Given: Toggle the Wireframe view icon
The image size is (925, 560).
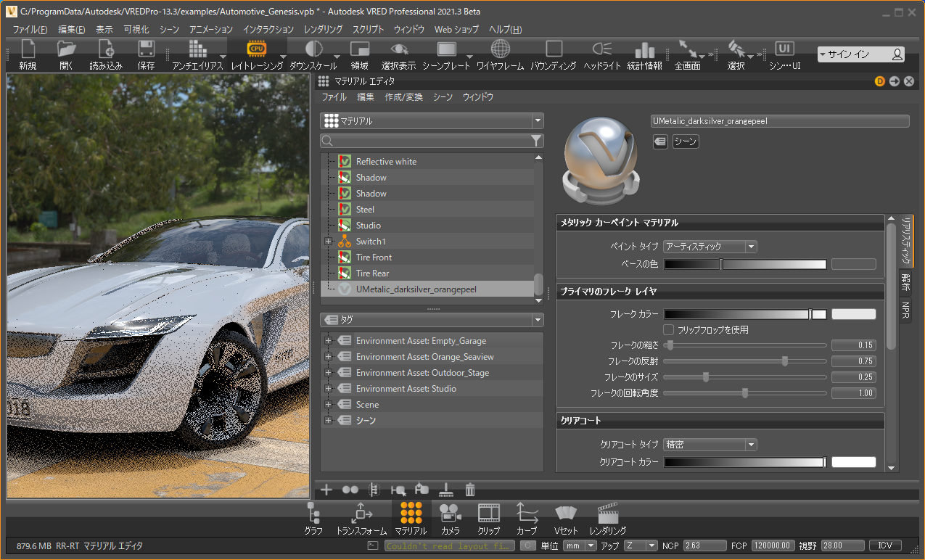Looking at the screenshot, I should (500, 49).
